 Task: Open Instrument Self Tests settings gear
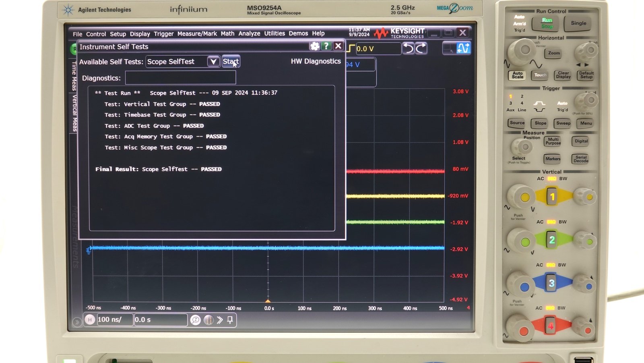315,46
